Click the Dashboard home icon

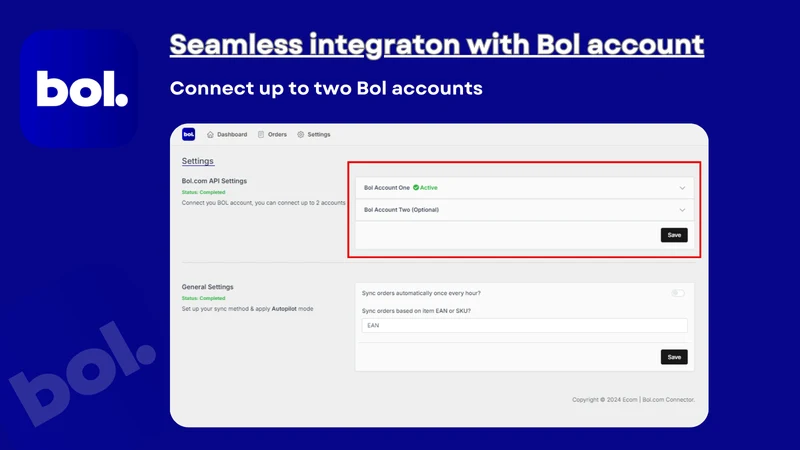210,135
